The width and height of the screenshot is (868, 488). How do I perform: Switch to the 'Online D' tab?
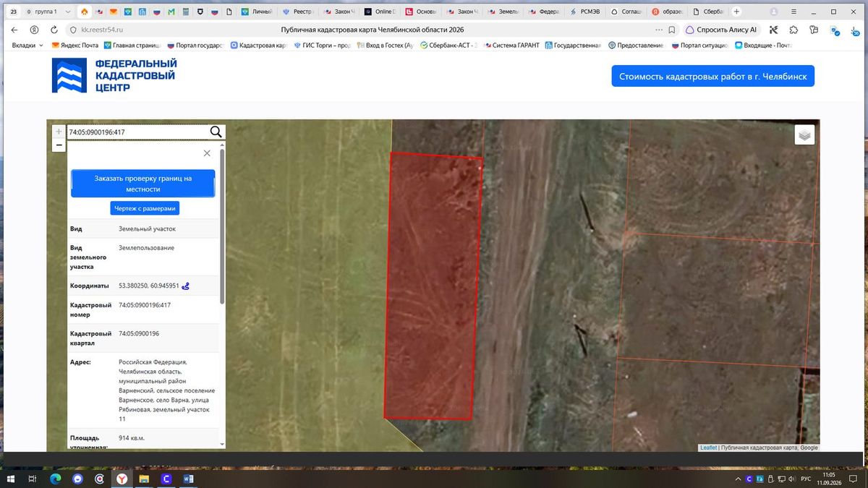380,12
